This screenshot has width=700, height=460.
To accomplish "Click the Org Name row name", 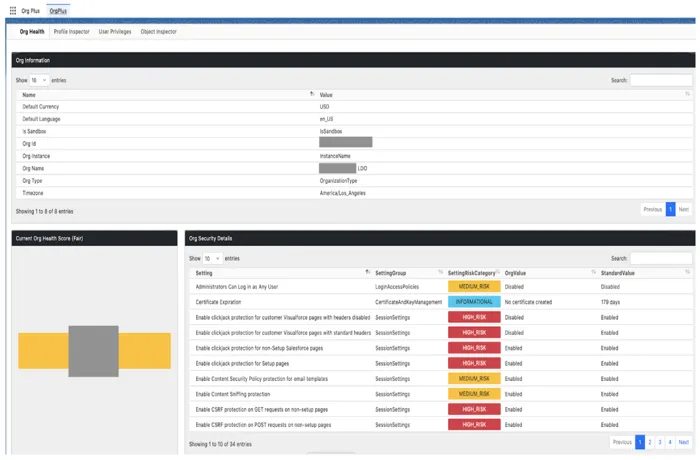I will click(x=33, y=168).
